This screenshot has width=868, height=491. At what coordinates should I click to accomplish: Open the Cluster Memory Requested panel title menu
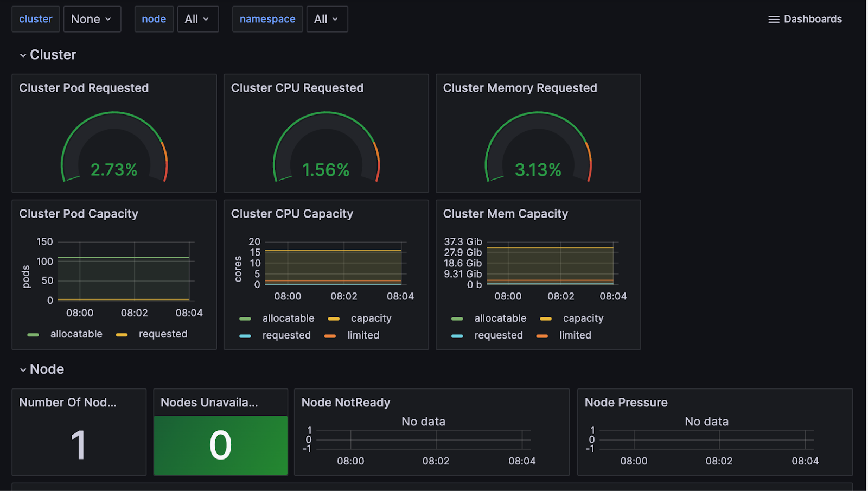point(520,87)
